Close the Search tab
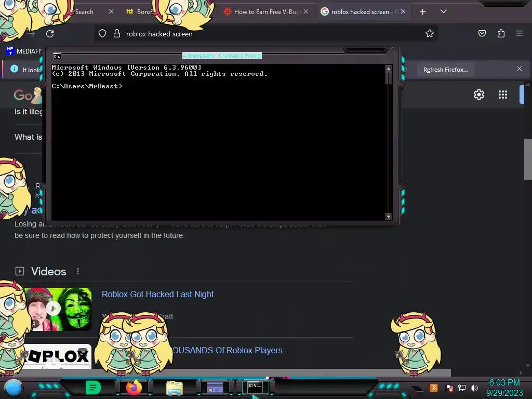The image size is (532, 399). pos(111,11)
